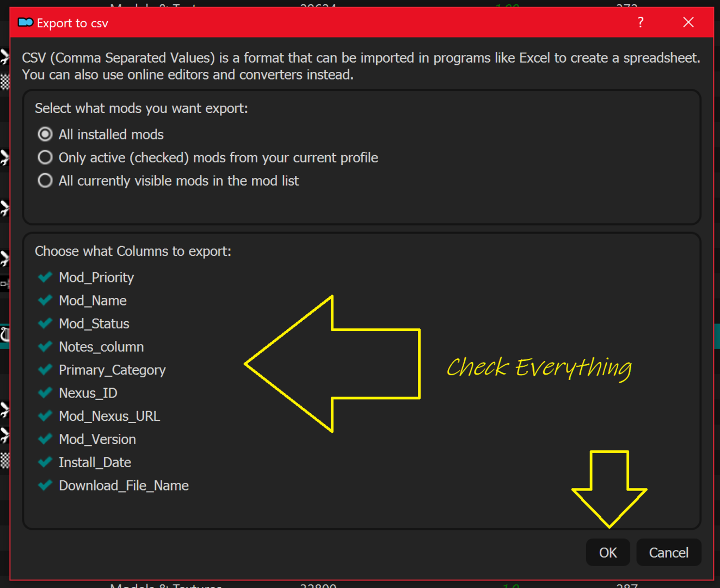Open the dialog help question mark

pyautogui.click(x=641, y=22)
